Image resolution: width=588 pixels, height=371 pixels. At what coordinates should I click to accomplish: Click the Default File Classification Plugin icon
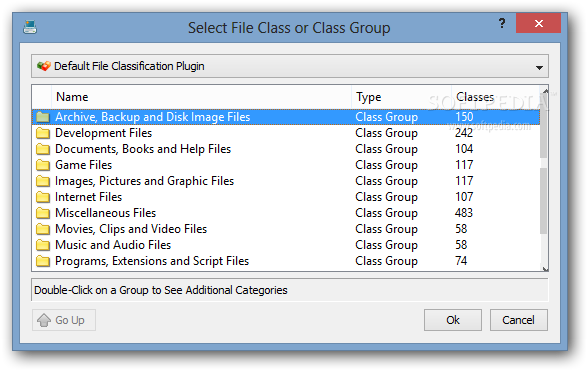coord(44,66)
